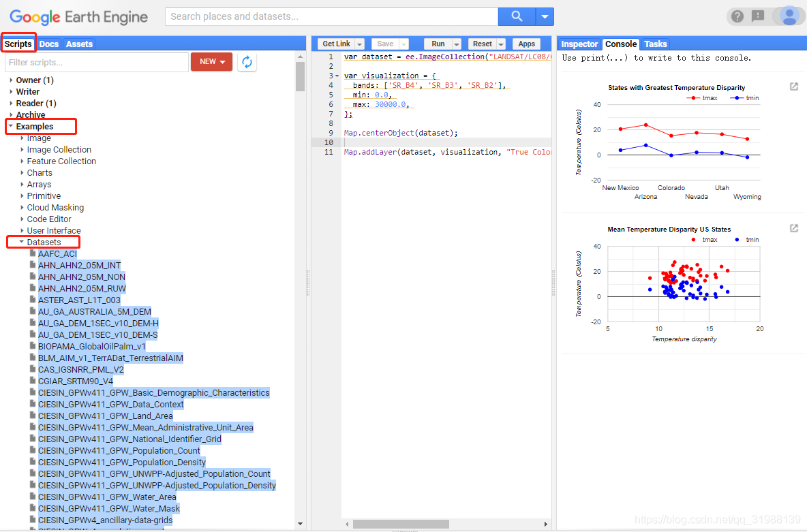Expand the Archive folder
Viewport: 807px width, 532px height.
pos(12,114)
